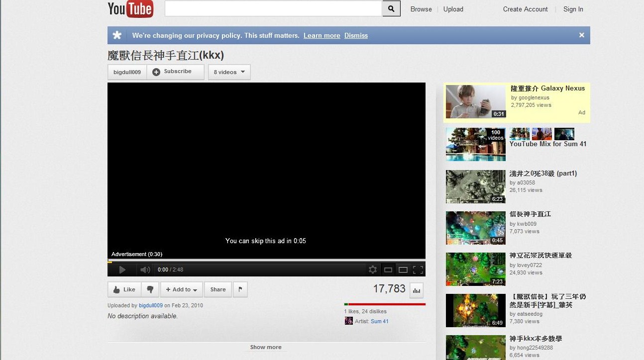Click Learn more about privacy policy
644x360 pixels.
point(322,36)
